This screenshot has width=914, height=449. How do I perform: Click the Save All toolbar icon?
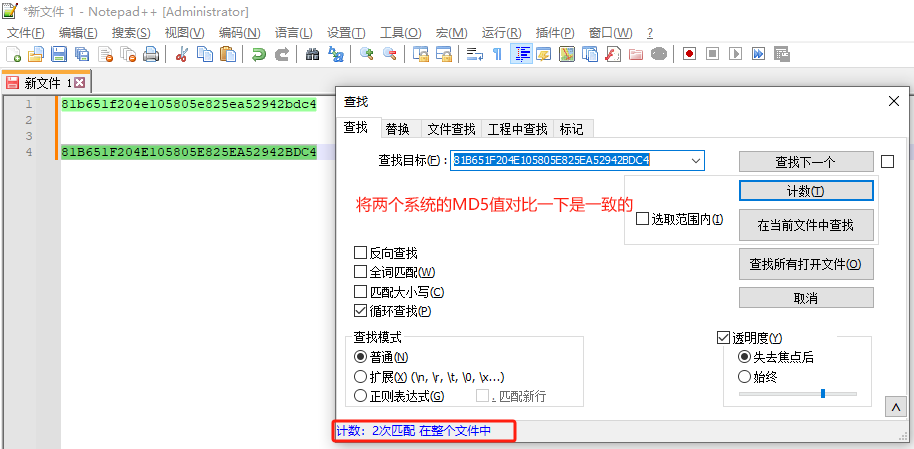coord(82,54)
